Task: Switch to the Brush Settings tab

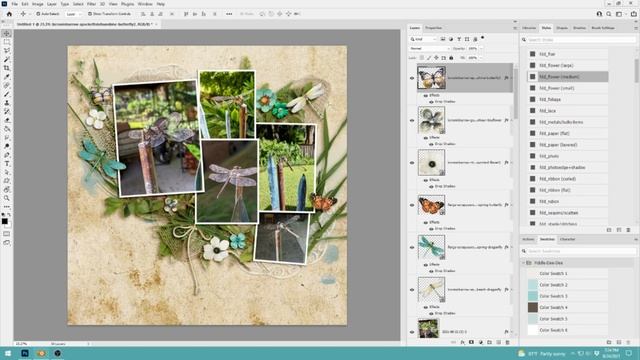Action: tap(603, 28)
